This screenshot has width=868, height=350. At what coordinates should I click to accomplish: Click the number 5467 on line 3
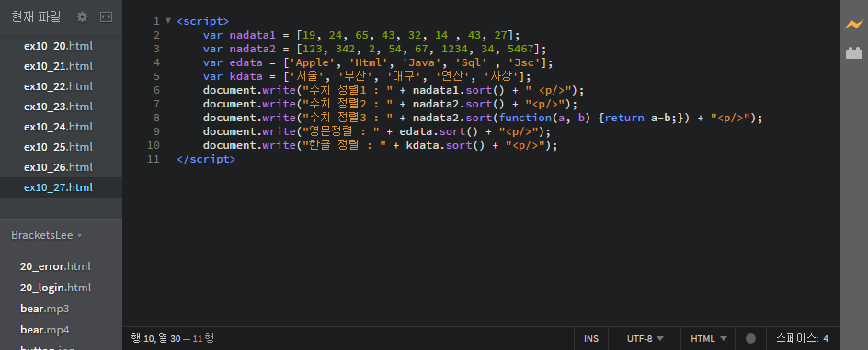coord(521,49)
